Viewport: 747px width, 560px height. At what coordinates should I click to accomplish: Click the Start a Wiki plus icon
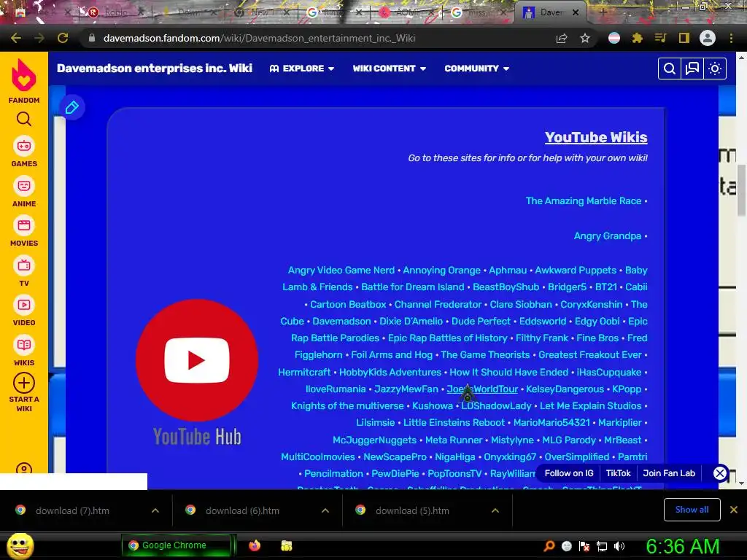point(24,383)
